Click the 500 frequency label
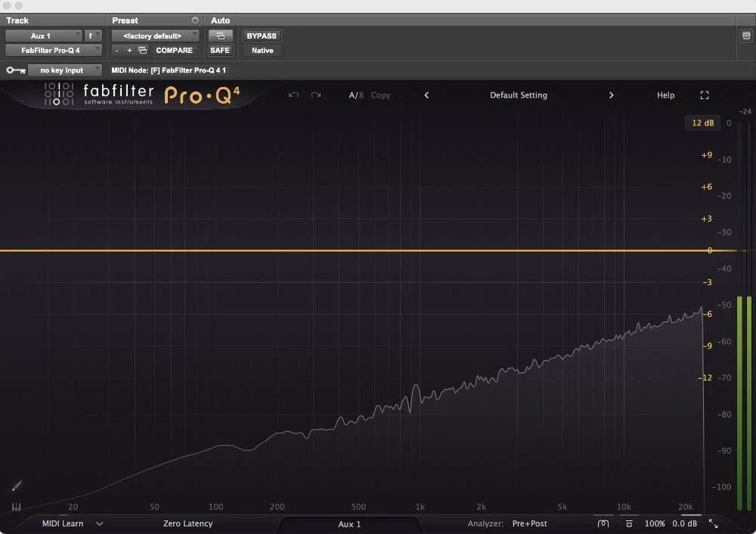The height and width of the screenshot is (534, 756). coord(358,507)
